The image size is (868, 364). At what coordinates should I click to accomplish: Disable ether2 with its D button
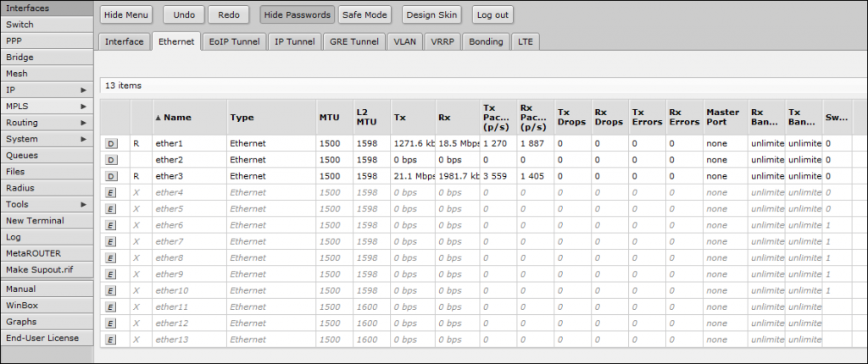point(111,160)
